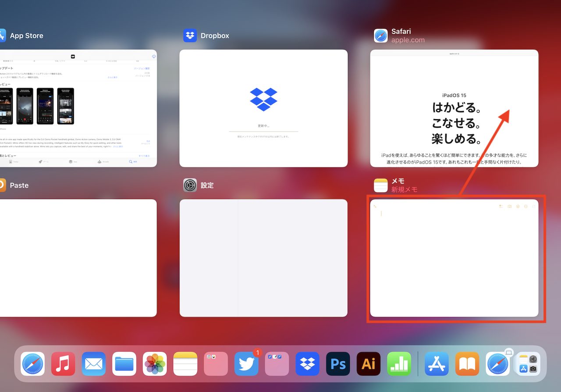Switch to the 設定 app card
Screen dimensions: 561x392
click(x=263, y=258)
